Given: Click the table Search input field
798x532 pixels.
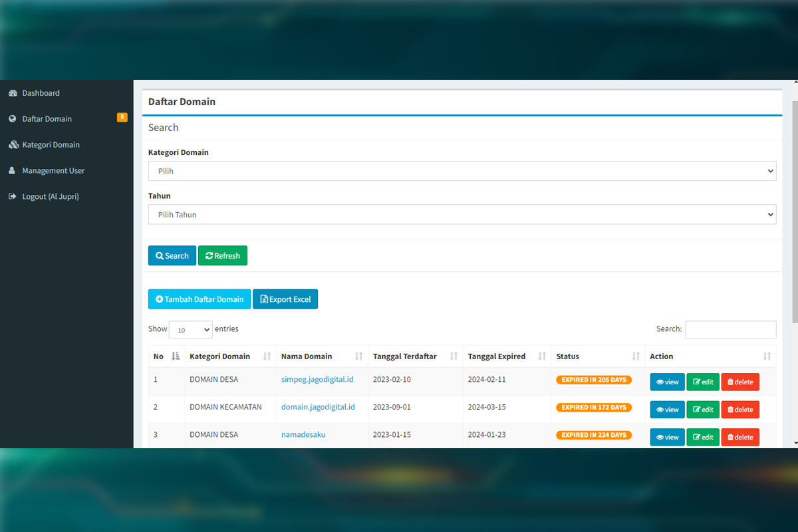Looking at the screenshot, I should tap(730, 329).
